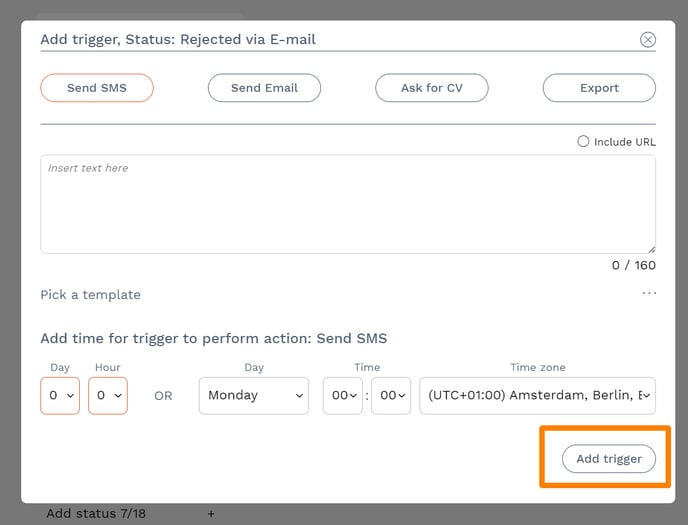688x525 pixels.
Task: Expand the time minutes dropdown
Action: 390,396
